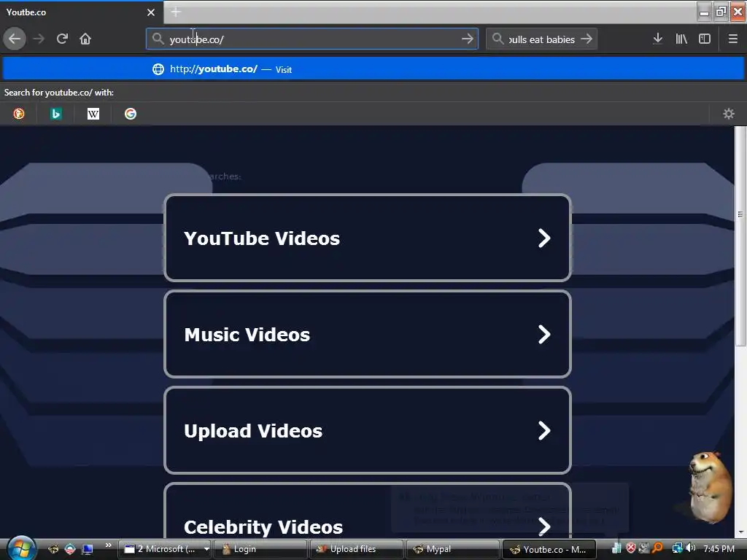Go back using the browser back arrow
This screenshot has height=560, width=747.
pos(15,39)
